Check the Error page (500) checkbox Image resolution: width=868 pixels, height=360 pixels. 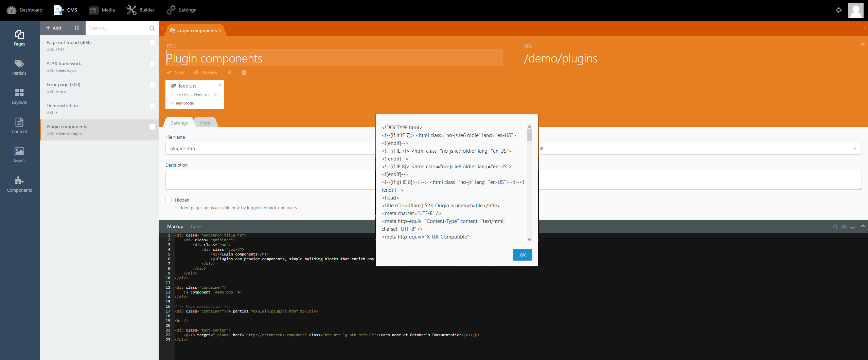(152, 84)
